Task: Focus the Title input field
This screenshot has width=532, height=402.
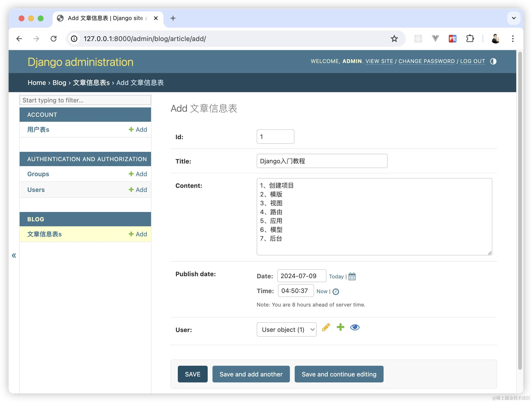Action: (x=322, y=161)
